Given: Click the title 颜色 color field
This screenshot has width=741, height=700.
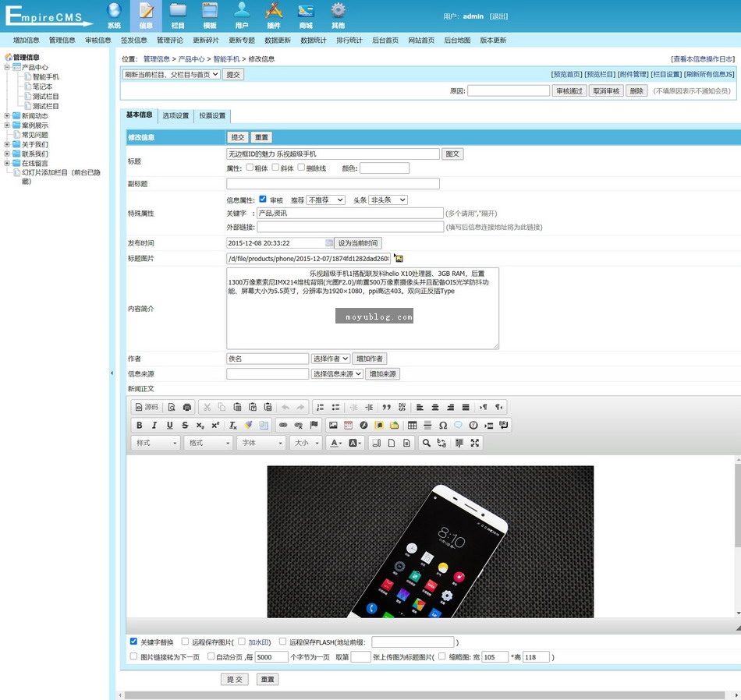Looking at the screenshot, I should point(385,168).
